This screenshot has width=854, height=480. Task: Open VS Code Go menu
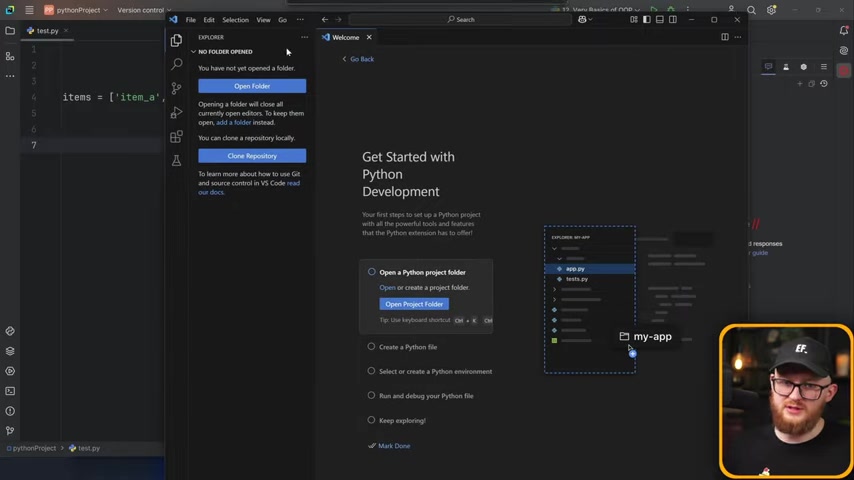click(x=283, y=20)
